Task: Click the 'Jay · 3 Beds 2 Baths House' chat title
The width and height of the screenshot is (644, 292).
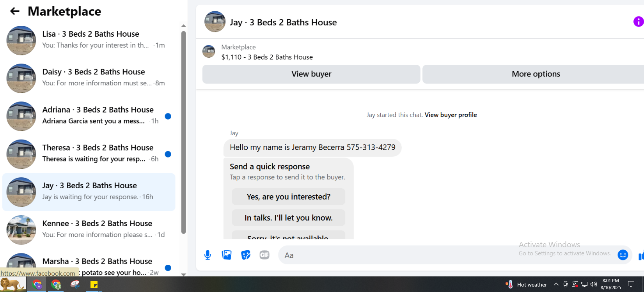Action: click(283, 22)
